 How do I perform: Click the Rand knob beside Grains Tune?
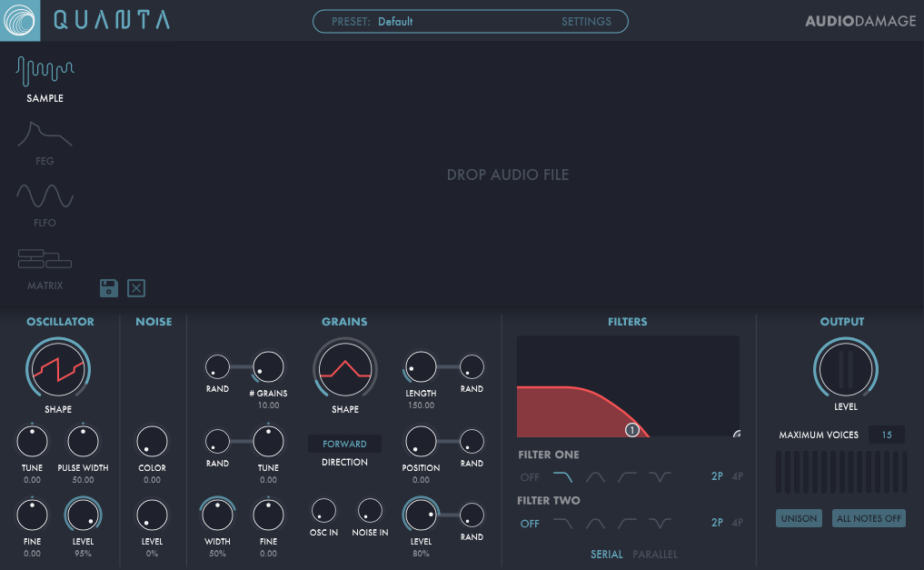click(x=217, y=441)
